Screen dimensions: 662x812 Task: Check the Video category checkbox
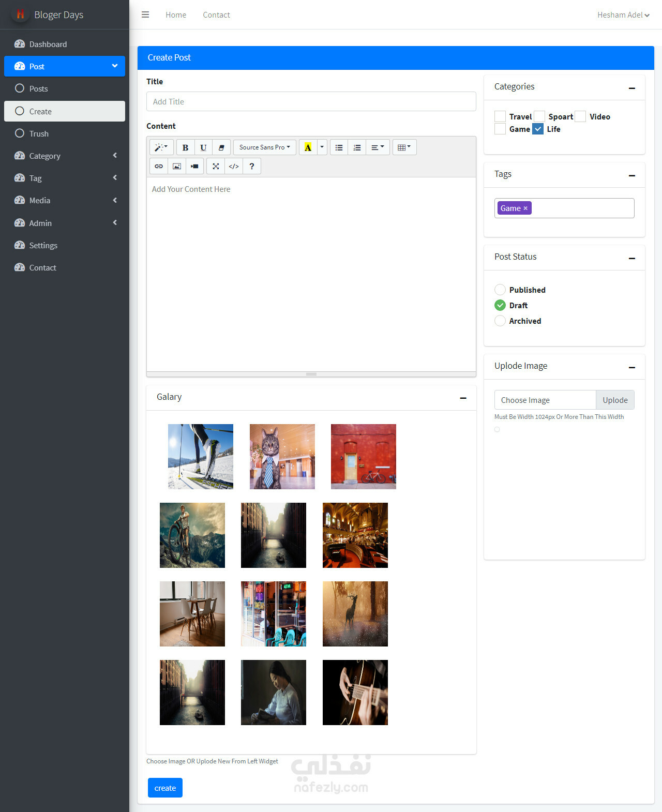[x=580, y=116]
